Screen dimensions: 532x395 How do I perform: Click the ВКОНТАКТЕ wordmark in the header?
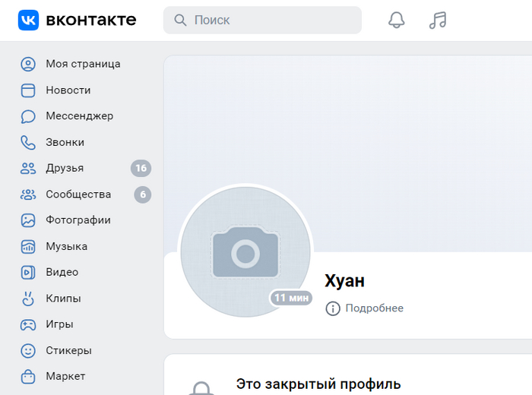tap(91, 20)
